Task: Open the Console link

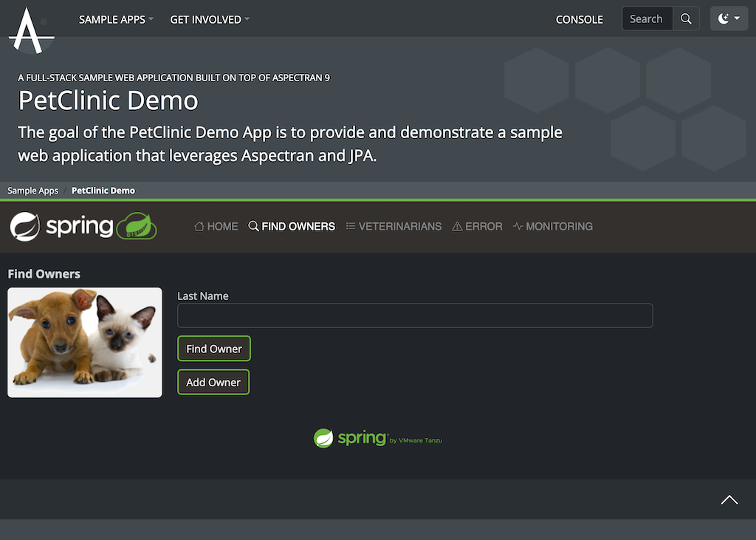Action: (x=579, y=19)
